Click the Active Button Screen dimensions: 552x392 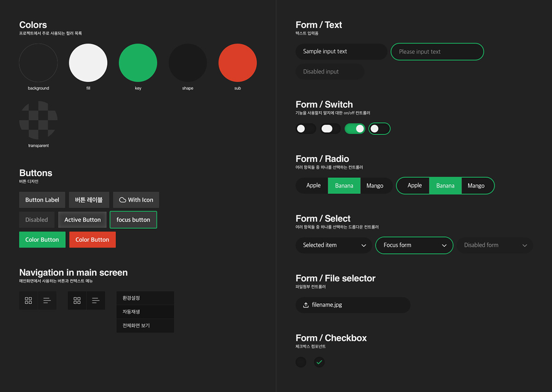[x=82, y=220]
